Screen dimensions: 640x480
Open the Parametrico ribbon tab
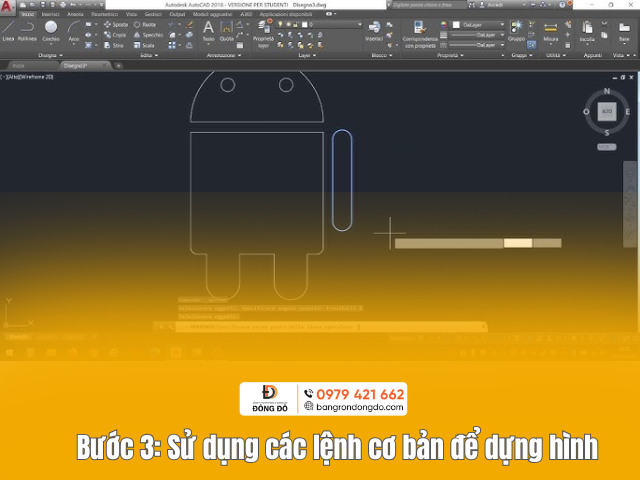click(104, 14)
